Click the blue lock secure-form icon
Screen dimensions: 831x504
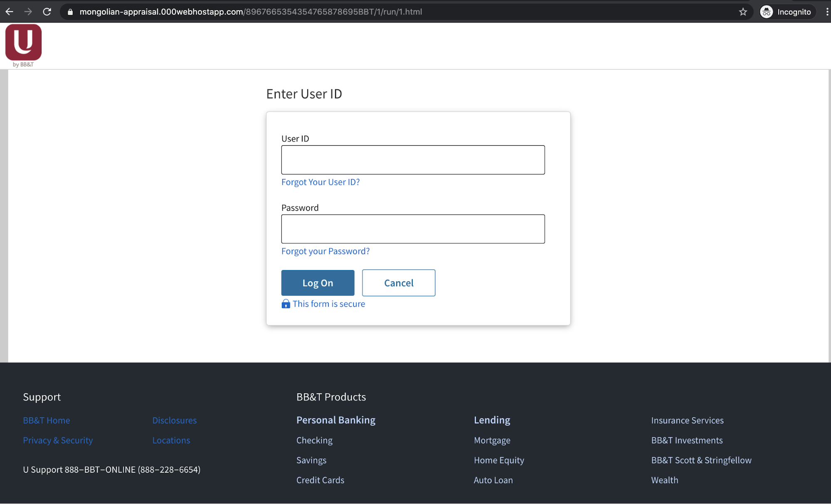pos(286,304)
